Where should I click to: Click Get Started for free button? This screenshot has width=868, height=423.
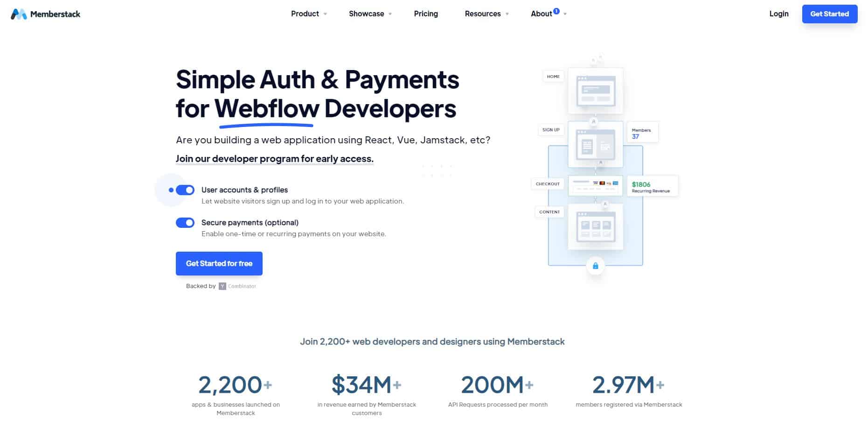219,263
